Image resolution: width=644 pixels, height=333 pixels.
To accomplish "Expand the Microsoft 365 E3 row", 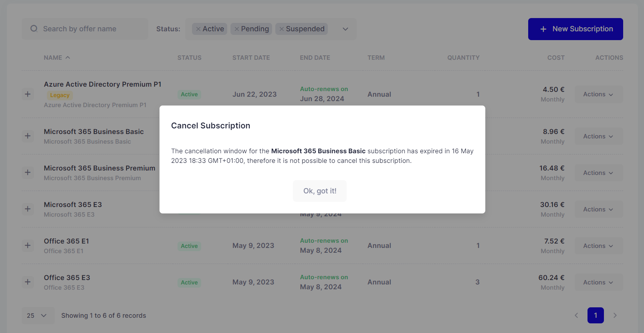I will [28, 209].
